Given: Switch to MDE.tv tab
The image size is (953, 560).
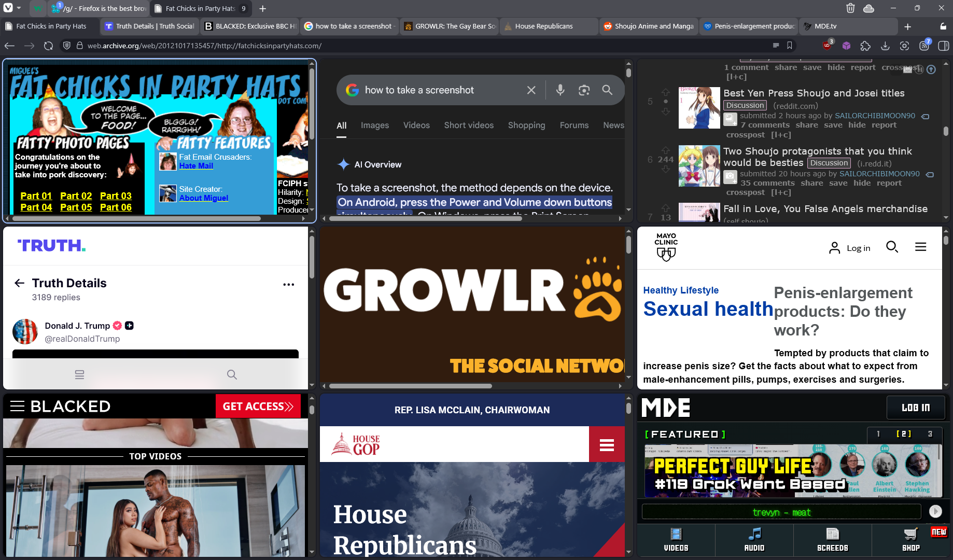Looking at the screenshot, I should coord(848,26).
